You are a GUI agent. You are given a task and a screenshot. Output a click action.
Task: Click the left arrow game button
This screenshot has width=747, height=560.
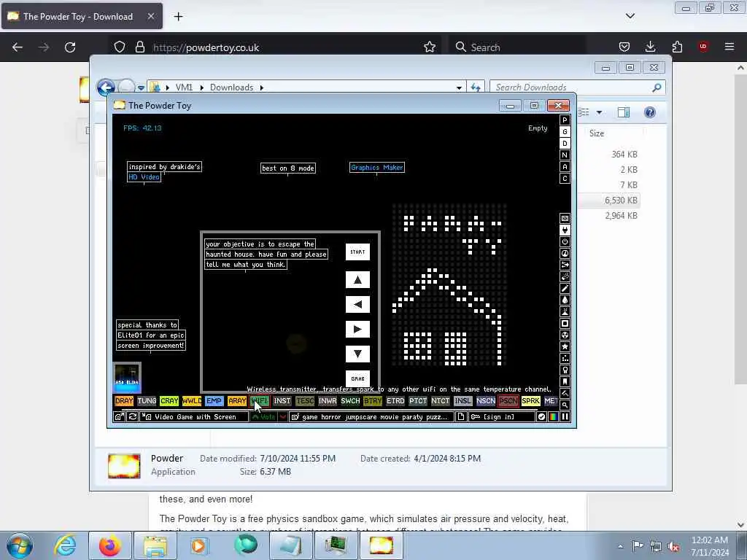click(x=357, y=304)
